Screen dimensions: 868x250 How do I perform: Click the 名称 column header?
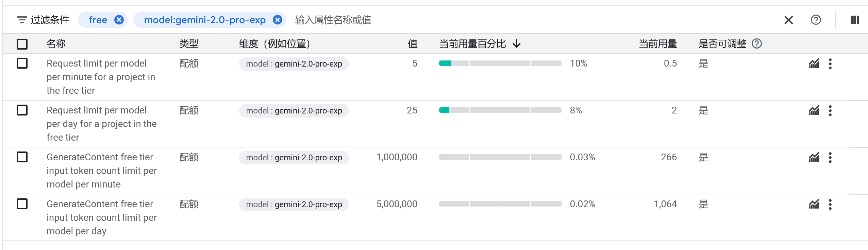[56, 43]
